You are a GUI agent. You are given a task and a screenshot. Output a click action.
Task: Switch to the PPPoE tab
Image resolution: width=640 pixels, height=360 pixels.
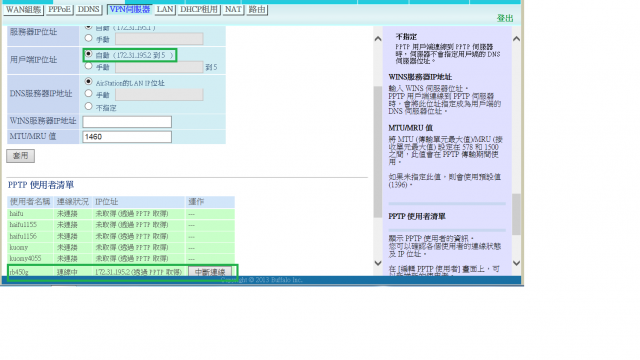59,10
